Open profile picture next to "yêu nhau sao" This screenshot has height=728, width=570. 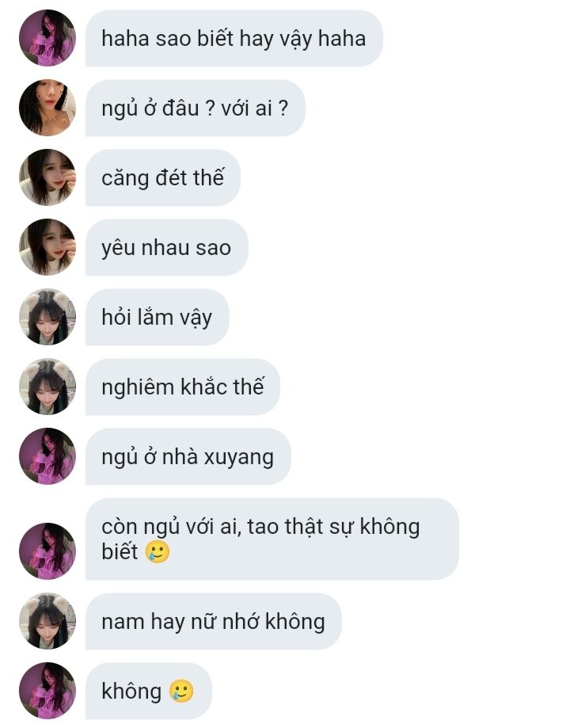click(47, 247)
